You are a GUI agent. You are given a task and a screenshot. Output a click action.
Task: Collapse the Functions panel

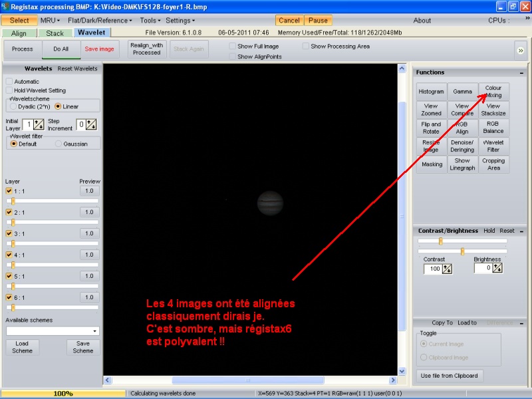(522, 72)
